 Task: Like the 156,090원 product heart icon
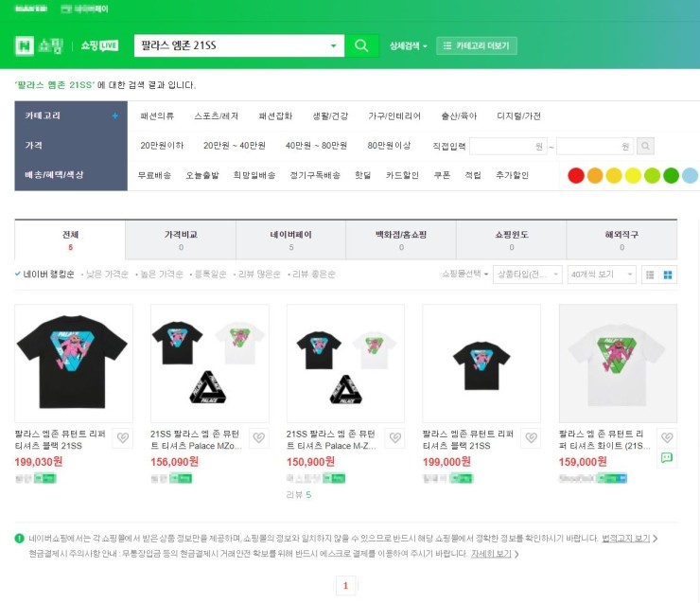[x=259, y=437]
